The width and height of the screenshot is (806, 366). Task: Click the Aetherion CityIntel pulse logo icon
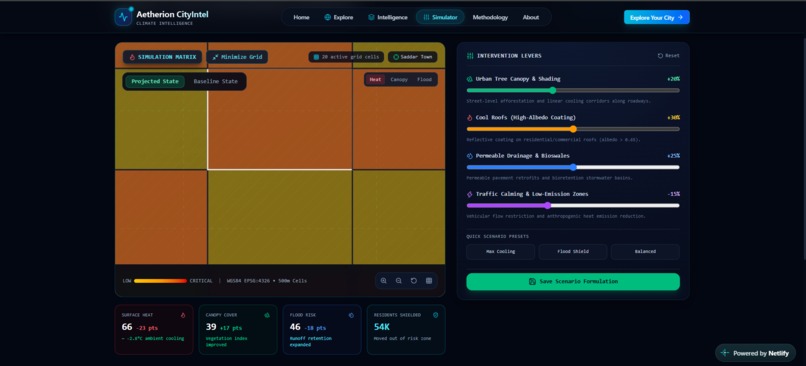pos(123,17)
